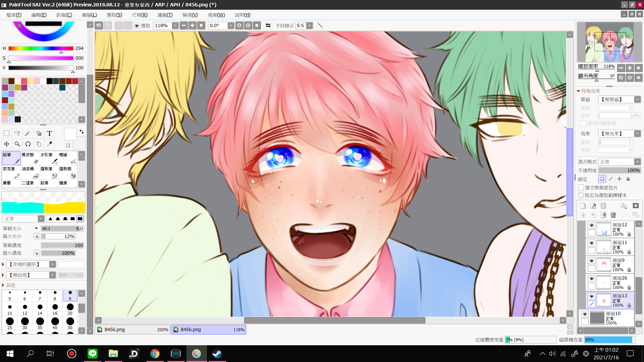Open the brush blend mode 正常 dropdown

pyautogui.click(x=41, y=219)
